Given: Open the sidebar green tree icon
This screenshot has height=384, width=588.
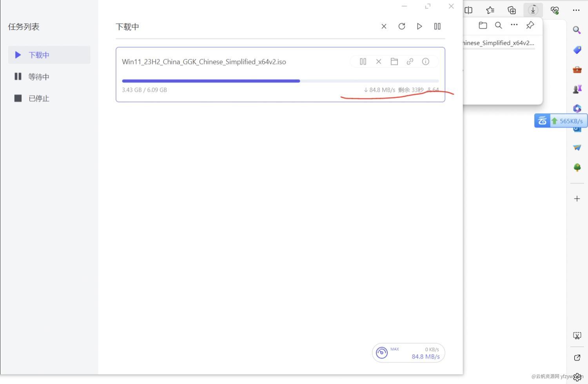Looking at the screenshot, I should tap(577, 167).
